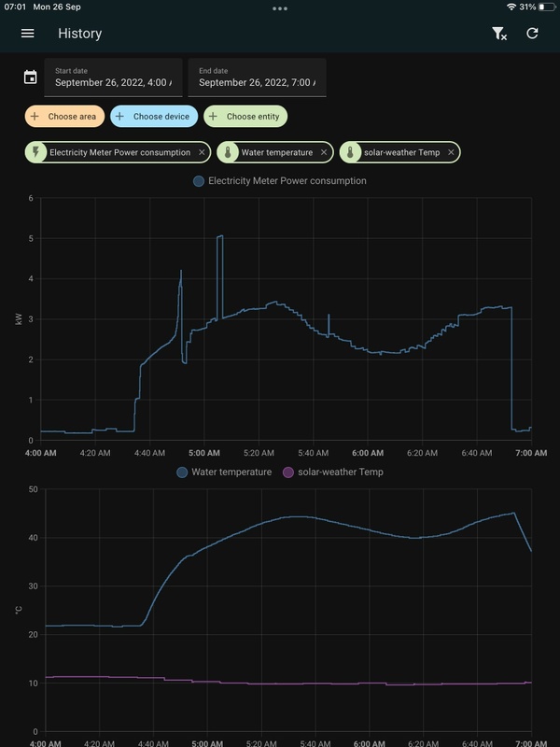Toggle Water temperature series in legend
The width and height of the screenshot is (560, 747).
[224, 472]
